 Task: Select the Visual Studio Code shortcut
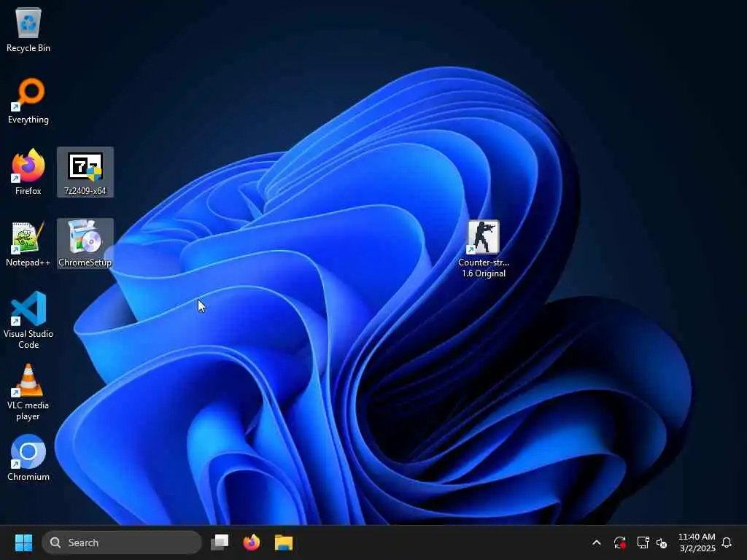[28, 320]
